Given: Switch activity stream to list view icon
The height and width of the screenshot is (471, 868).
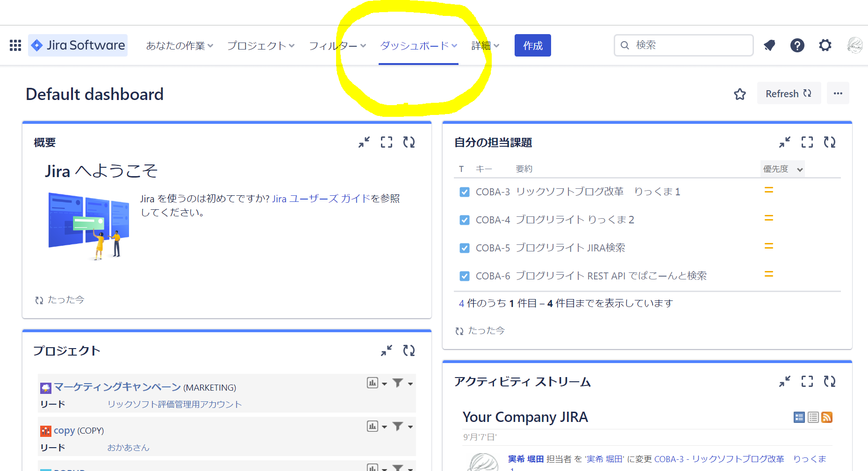Looking at the screenshot, I should 813,417.
